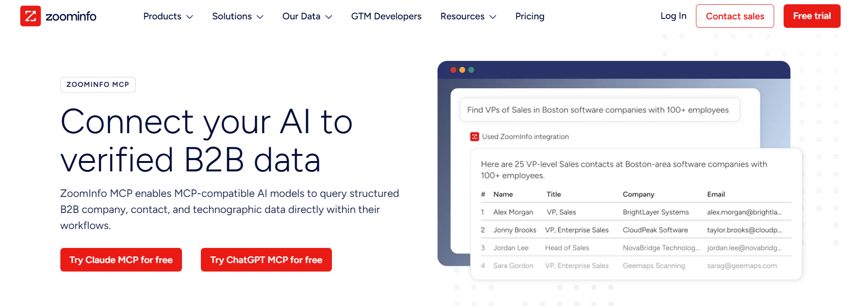The height and width of the screenshot is (306, 868).
Task: Click the red ZoomInfo Z logo icon
Action: 31,16
